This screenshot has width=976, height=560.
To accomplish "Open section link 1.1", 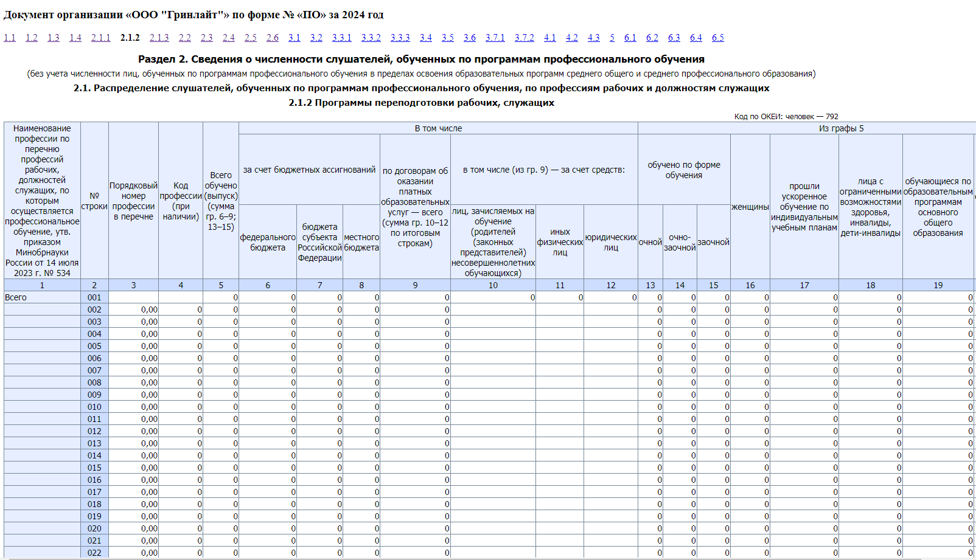I will pos(10,38).
